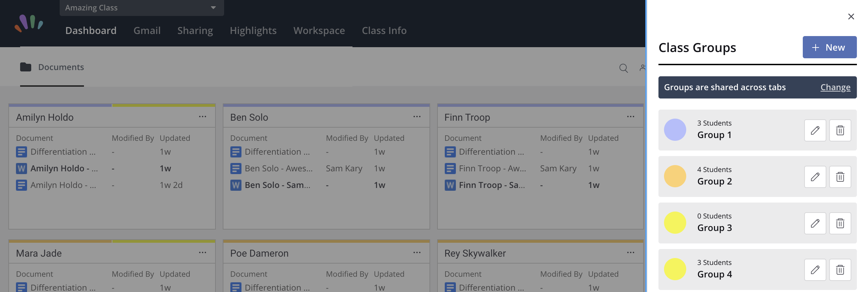Open bold 'Ben Solo - Sam...' document
868x292 pixels.
[x=278, y=185]
